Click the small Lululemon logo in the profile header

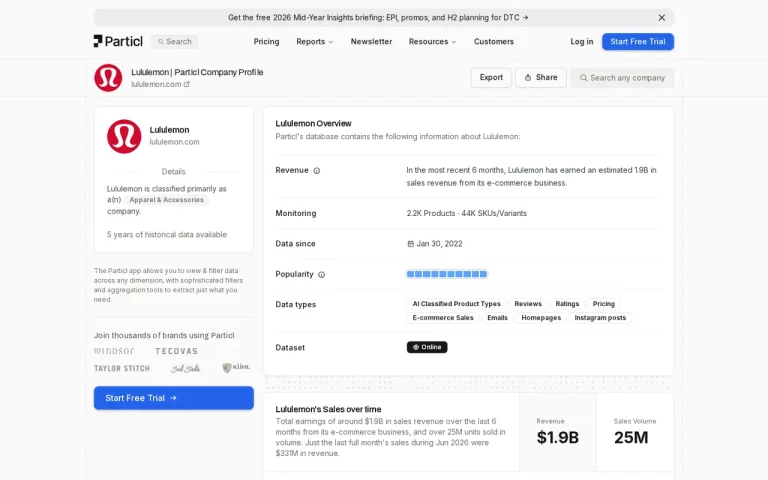(108, 78)
